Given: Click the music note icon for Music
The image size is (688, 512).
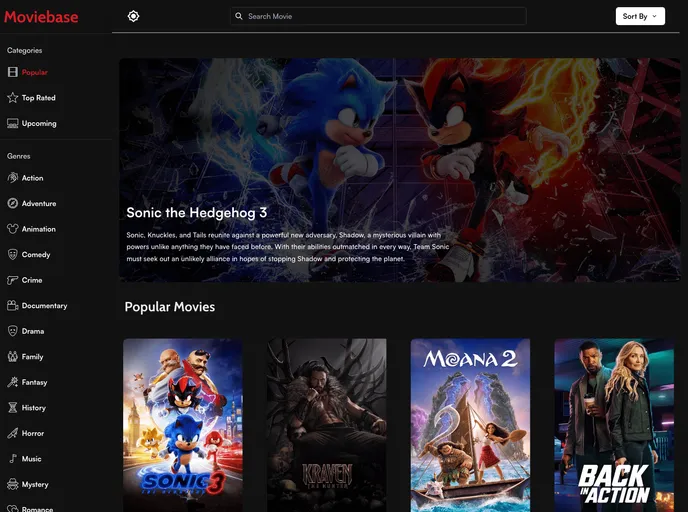Looking at the screenshot, I should tap(13, 458).
